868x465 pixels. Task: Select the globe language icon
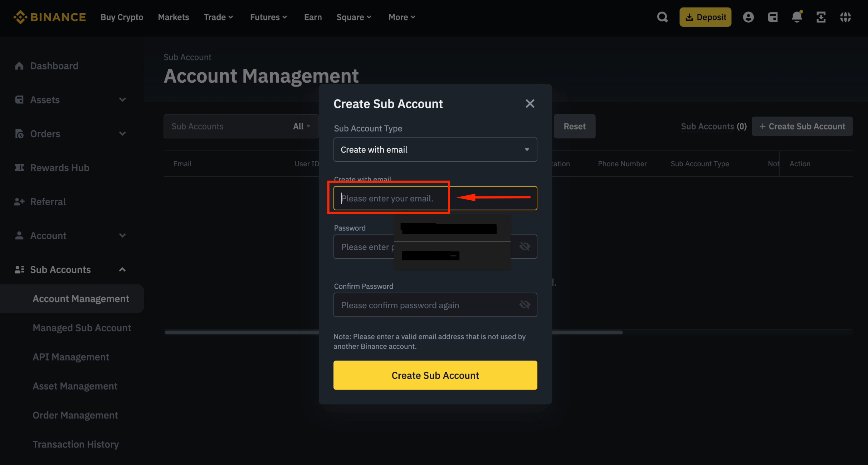tap(846, 17)
